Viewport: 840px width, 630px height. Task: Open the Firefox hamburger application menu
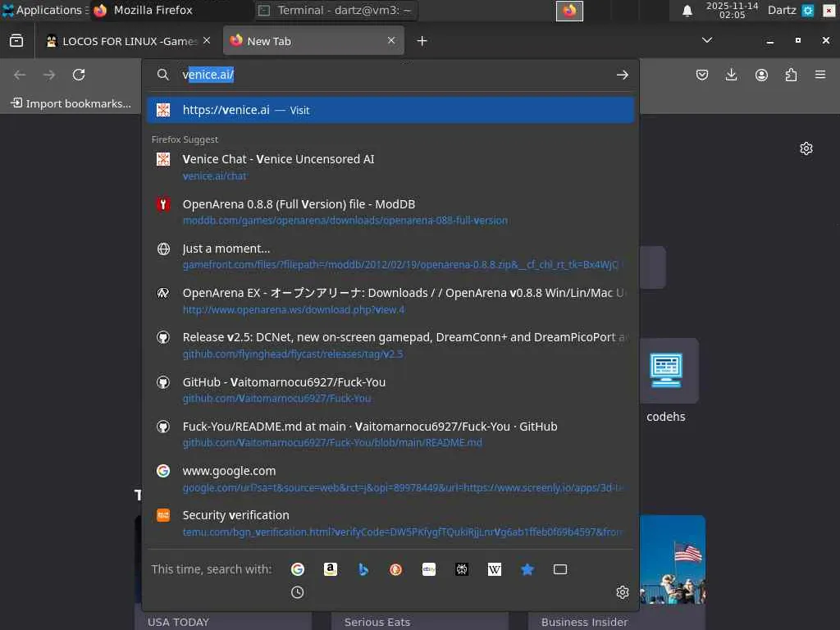(820, 75)
